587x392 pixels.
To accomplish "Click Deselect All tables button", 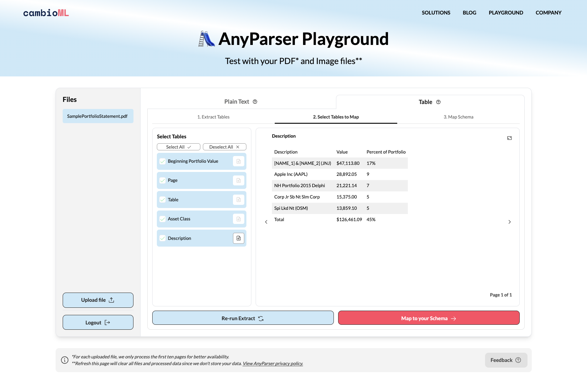I will [x=224, y=147].
